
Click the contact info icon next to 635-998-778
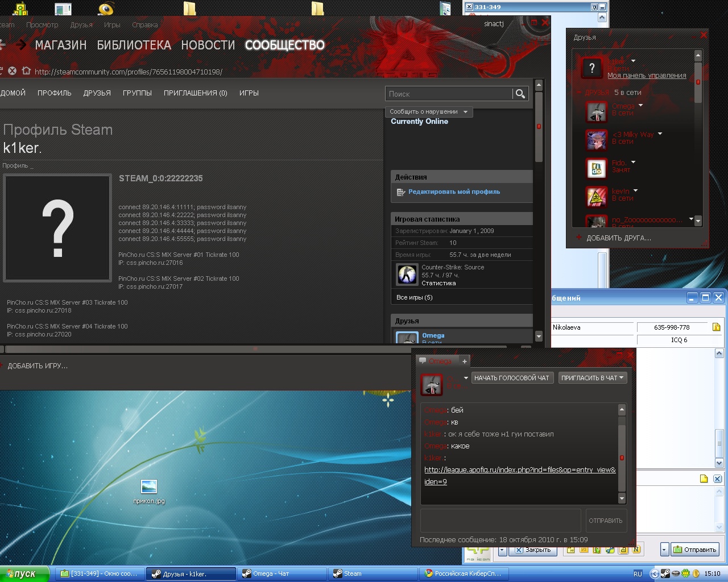click(716, 327)
